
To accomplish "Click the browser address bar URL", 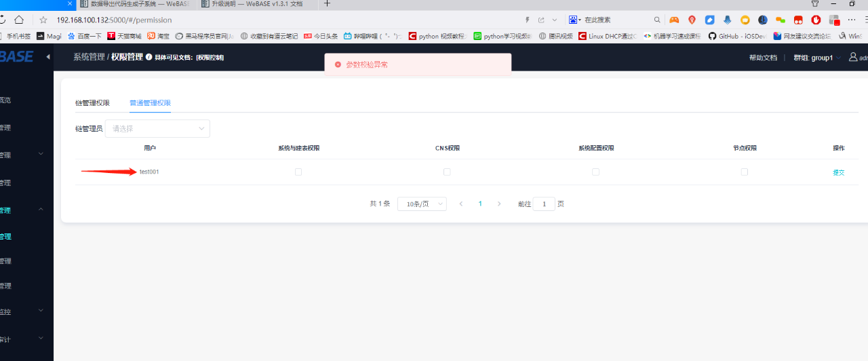I will (114, 20).
